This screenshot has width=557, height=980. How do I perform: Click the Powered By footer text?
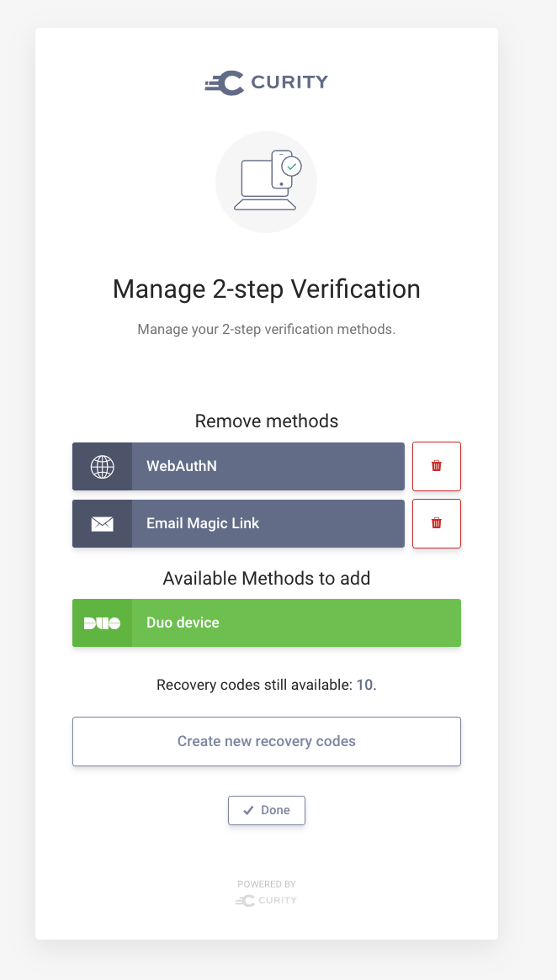coord(266,884)
